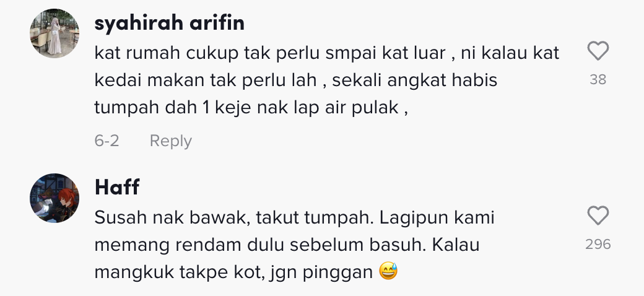Viewport: 644px width, 296px height.
Task: Click the 38 likes count
Action: tap(598, 79)
